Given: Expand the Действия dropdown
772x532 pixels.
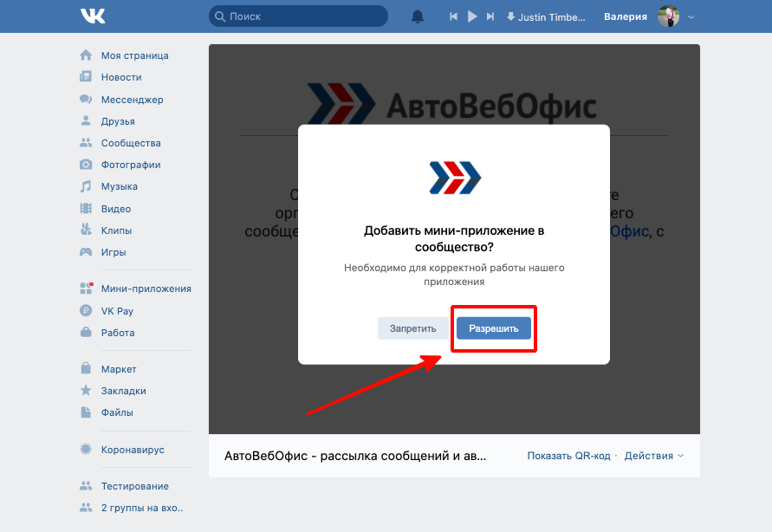Looking at the screenshot, I should coord(654,456).
